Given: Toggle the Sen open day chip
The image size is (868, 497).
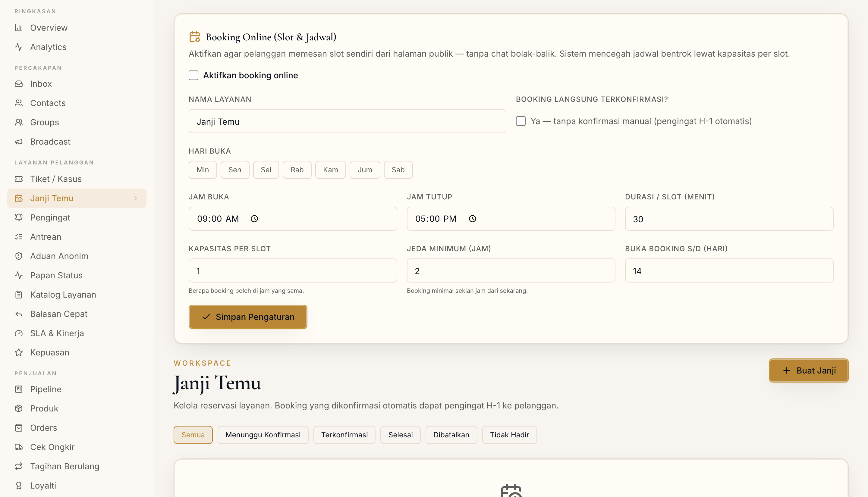Looking at the screenshot, I should (235, 170).
